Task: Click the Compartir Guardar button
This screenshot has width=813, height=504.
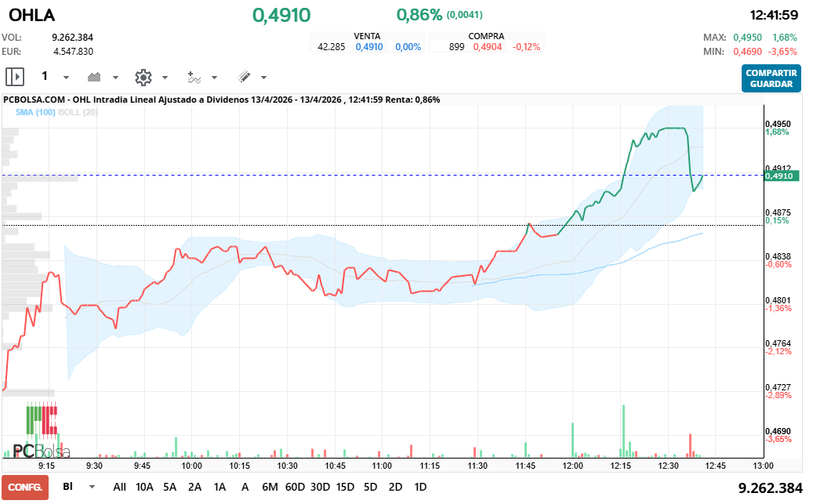Action: [771, 78]
